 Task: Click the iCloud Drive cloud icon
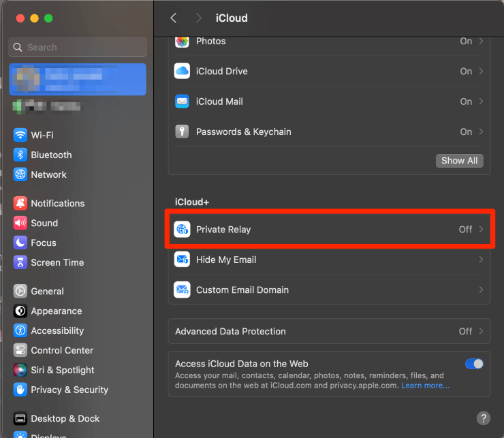click(182, 72)
